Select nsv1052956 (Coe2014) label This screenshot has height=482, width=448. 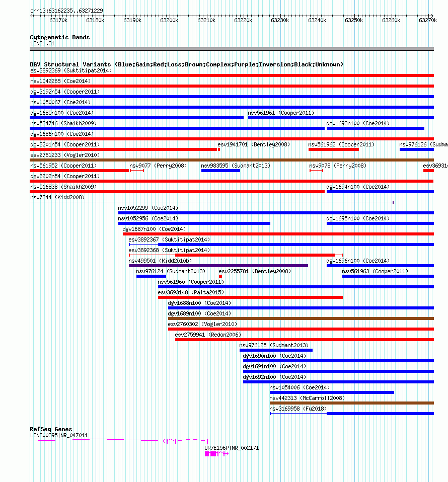(148, 218)
